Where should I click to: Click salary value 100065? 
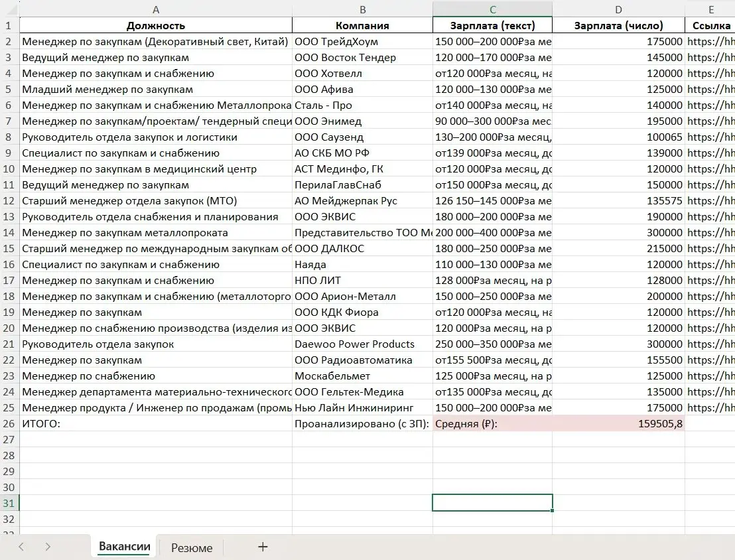point(618,137)
